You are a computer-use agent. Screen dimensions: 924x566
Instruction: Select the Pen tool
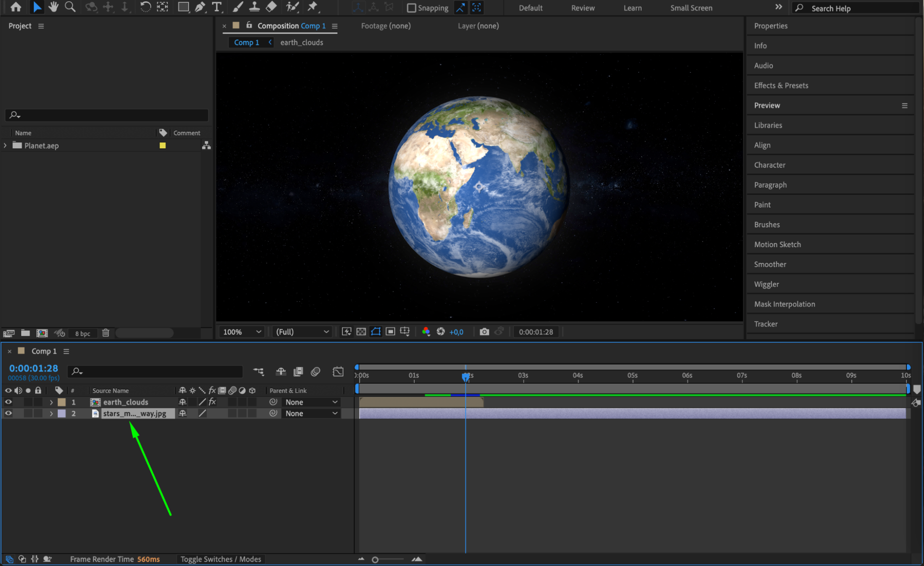tap(200, 7)
